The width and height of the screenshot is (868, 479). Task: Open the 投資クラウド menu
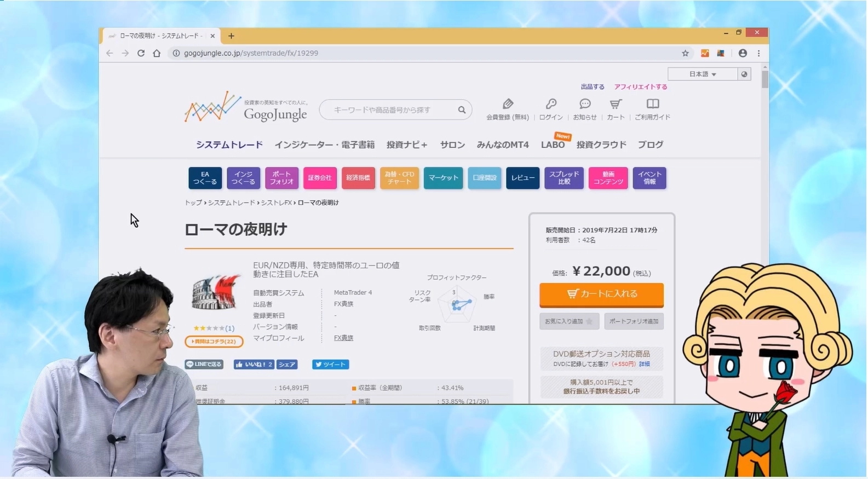[601, 145]
